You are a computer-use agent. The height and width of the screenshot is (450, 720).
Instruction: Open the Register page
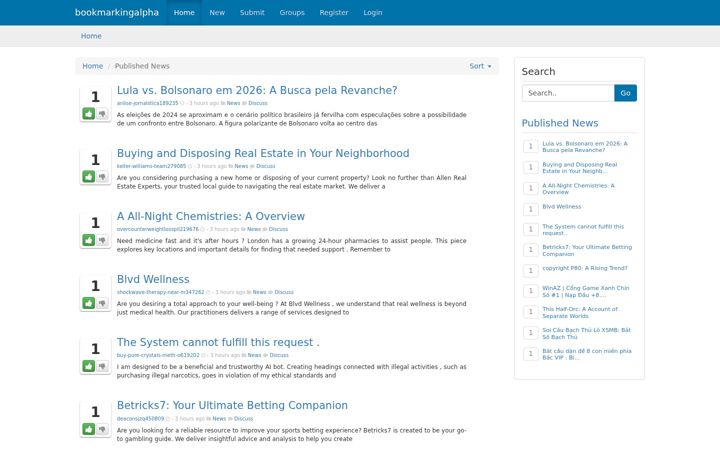point(334,12)
